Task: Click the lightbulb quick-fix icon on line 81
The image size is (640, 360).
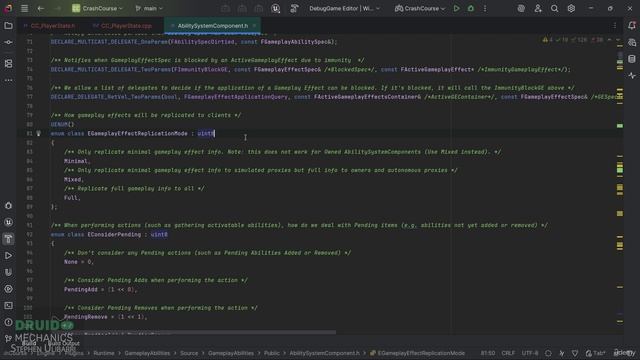Action: (x=39, y=133)
